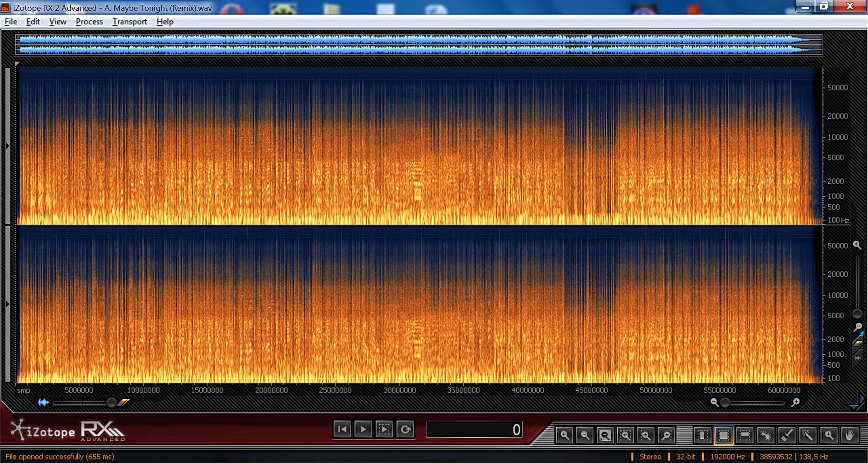Viewport: 868px width, 463px height.
Task: Pick the frequency selection tool
Action: point(745,435)
